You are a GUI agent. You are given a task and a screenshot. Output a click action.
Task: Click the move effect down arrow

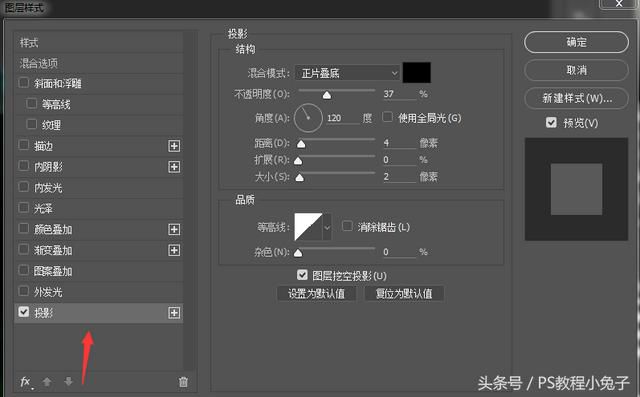(68, 381)
